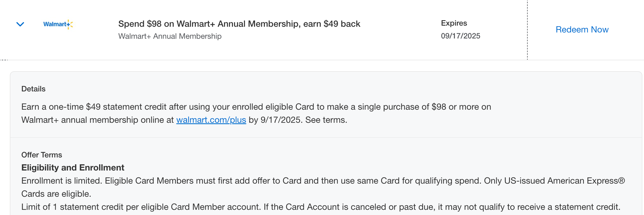Image resolution: width=644 pixels, height=215 pixels.
Task: Click the Expires label
Action: (454, 23)
